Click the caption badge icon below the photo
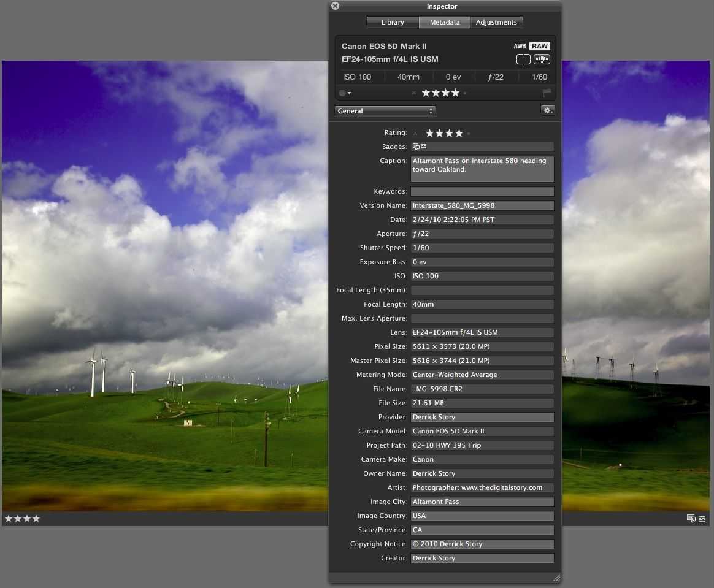The image size is (714, 588). [691, 519]
